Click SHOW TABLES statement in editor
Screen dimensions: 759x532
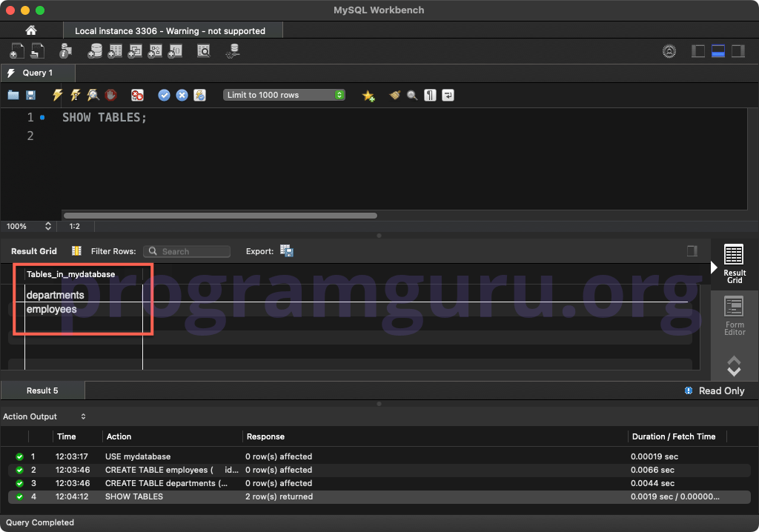(104, 118)
